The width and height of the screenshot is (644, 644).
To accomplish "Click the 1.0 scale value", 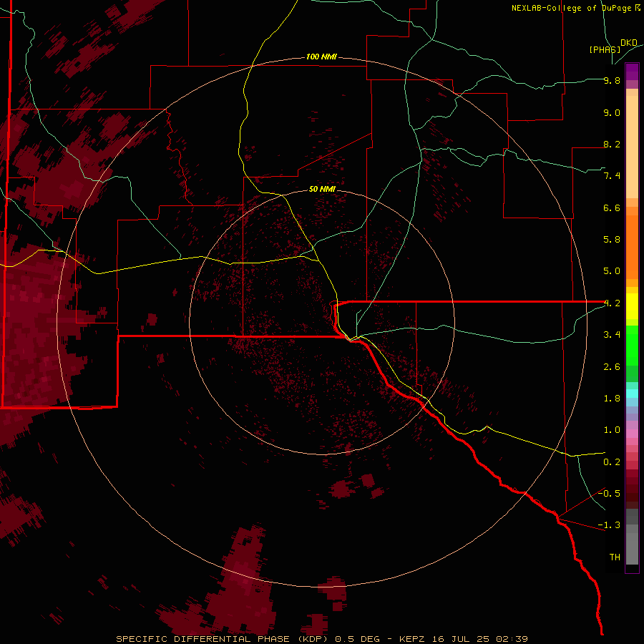I will point(612,430).
